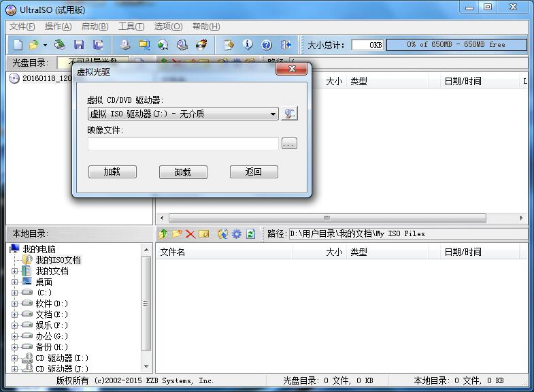Click the Add files icon in local pane
This screenshot has height=392, width=534.
click(222, 233)
